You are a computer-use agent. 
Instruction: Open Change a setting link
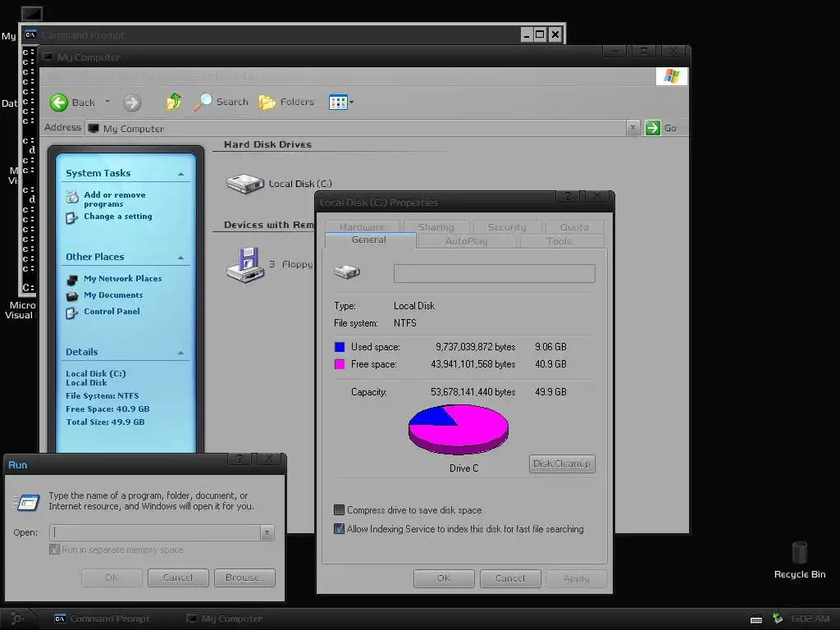[x=118, y=217]
